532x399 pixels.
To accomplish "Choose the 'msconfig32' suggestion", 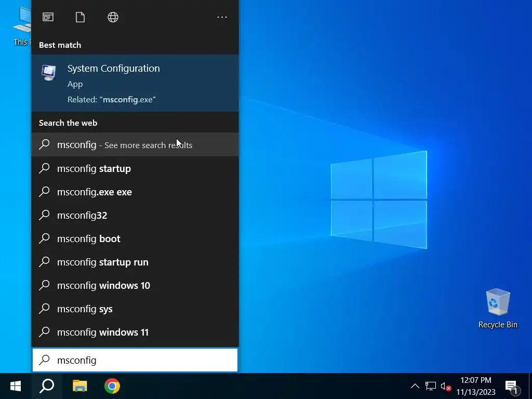I will [135, 215].
